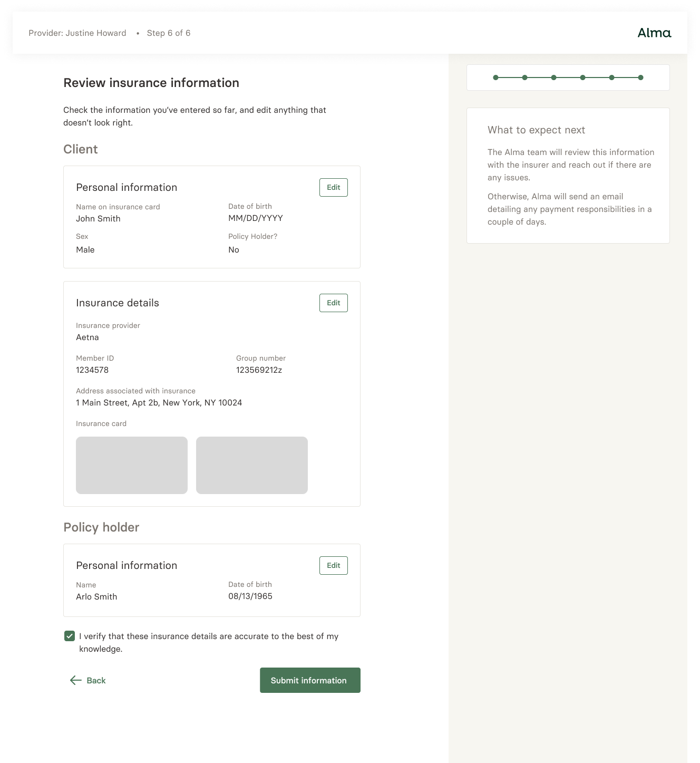Click the Back link

(x=95, y=680)
